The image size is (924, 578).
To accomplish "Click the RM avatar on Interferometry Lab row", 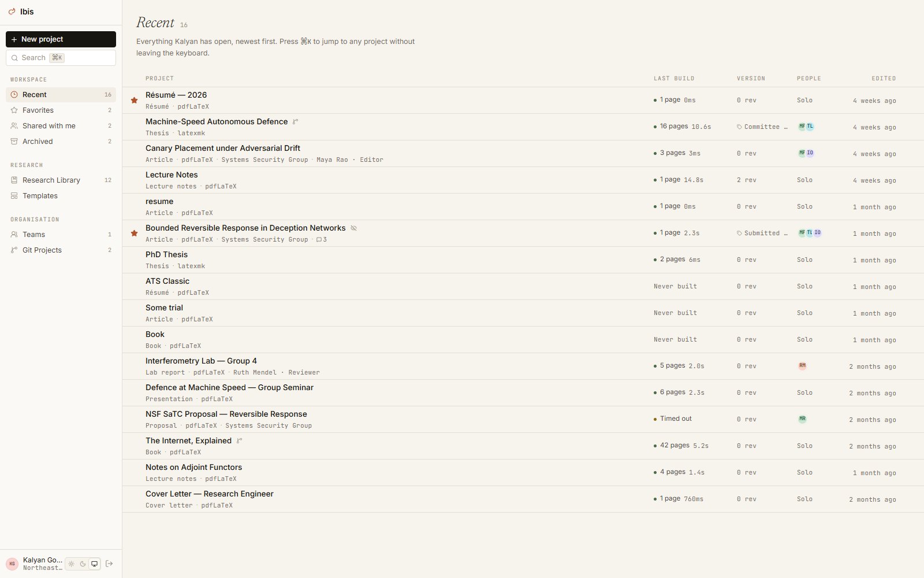I will [x=802, y=366].
